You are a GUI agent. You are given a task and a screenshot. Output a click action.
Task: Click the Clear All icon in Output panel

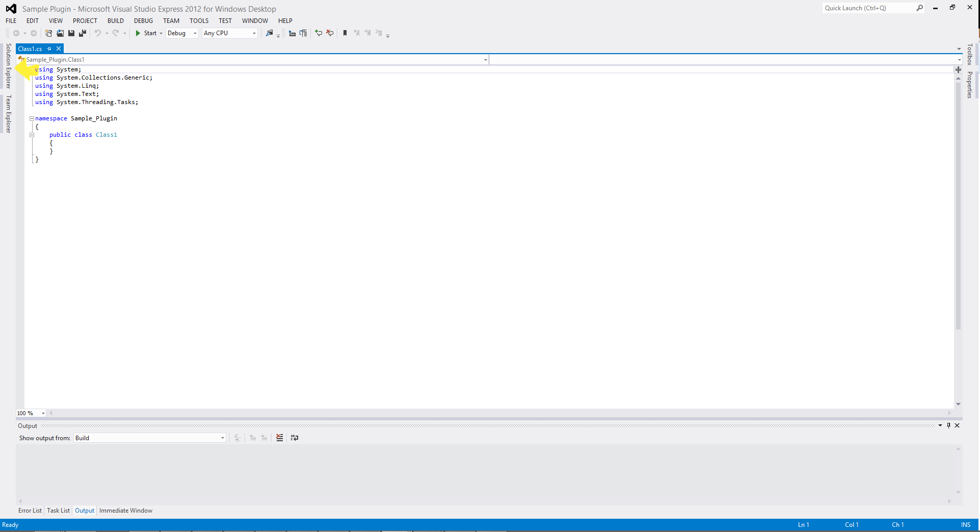point(280,438)
